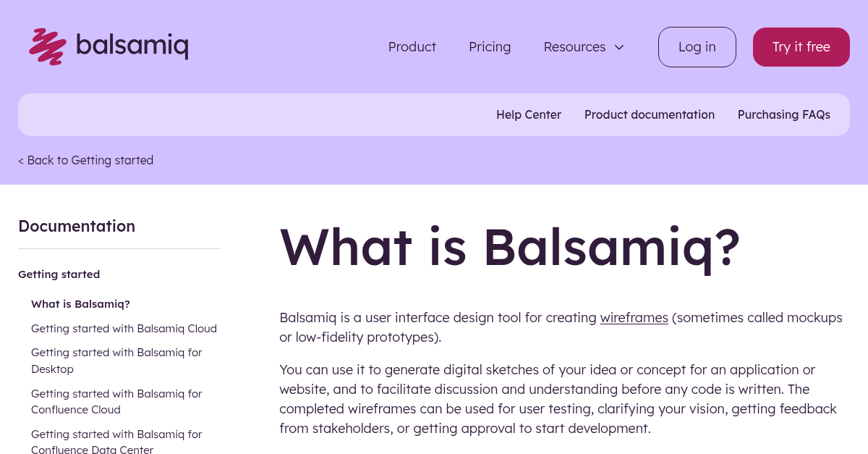
Task: Follow the wireframes hyperlink in the text
Action: pyautogui.click(x=634, y=317)
